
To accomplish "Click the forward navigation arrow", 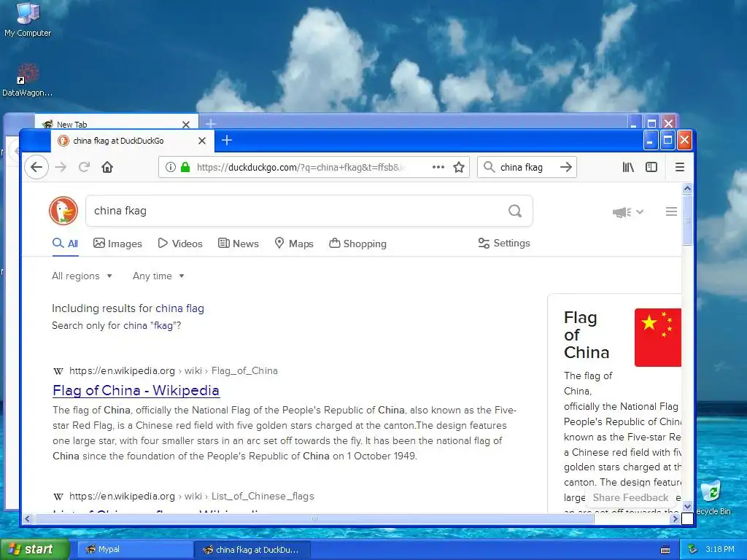I will (x=61, y=167).
